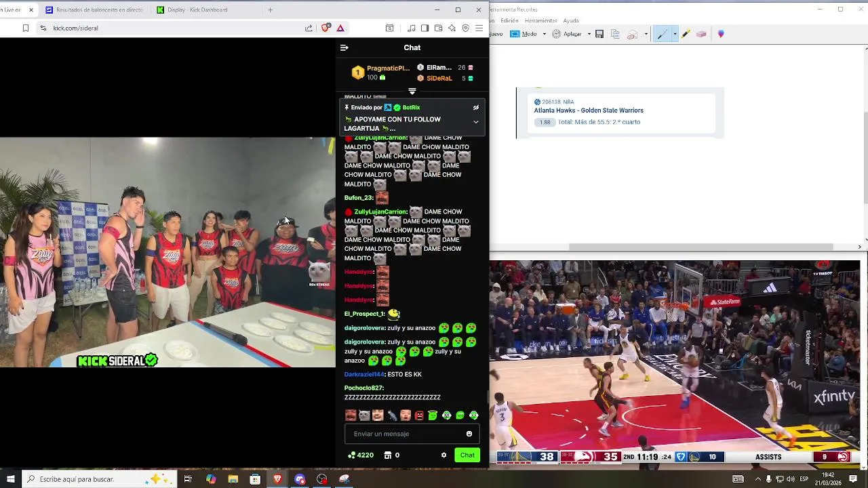The width and height of the screenshot is (868, 488).
Task: Click PragmaticPl top gifter entry
Action: (x=381, y=73)
